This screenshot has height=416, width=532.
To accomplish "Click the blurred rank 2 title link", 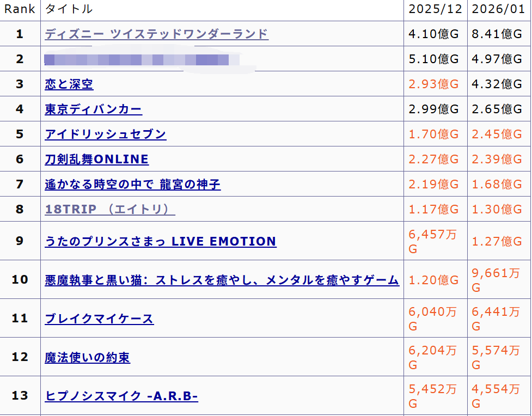I will click(142, 59).
